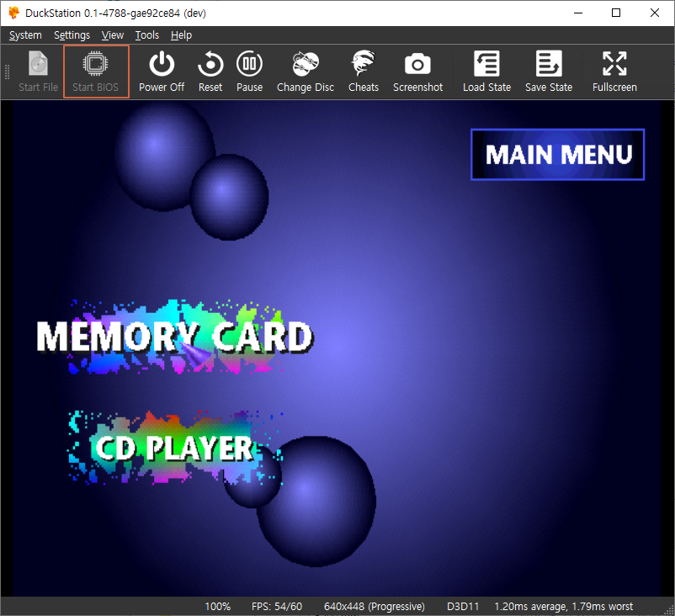Click the Load State icon

(x=486, y=72)
